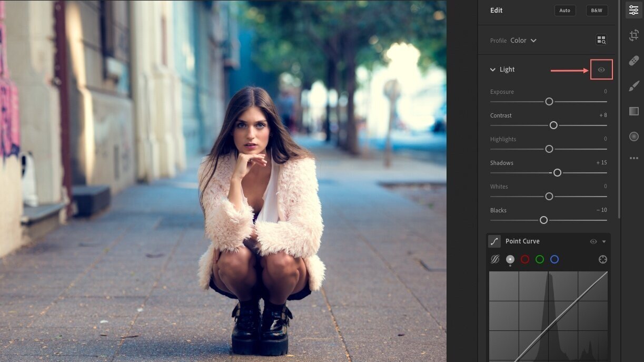This screenshot has height=362, width=644.
Task: Toggle the Point Curve visibility eye
Action: pos(593,241)
